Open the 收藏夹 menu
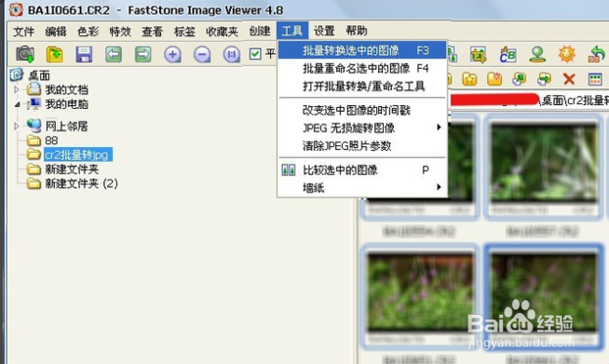Viewport: 609px width, 364px height. pyautogui.click(x=222, y=31)
